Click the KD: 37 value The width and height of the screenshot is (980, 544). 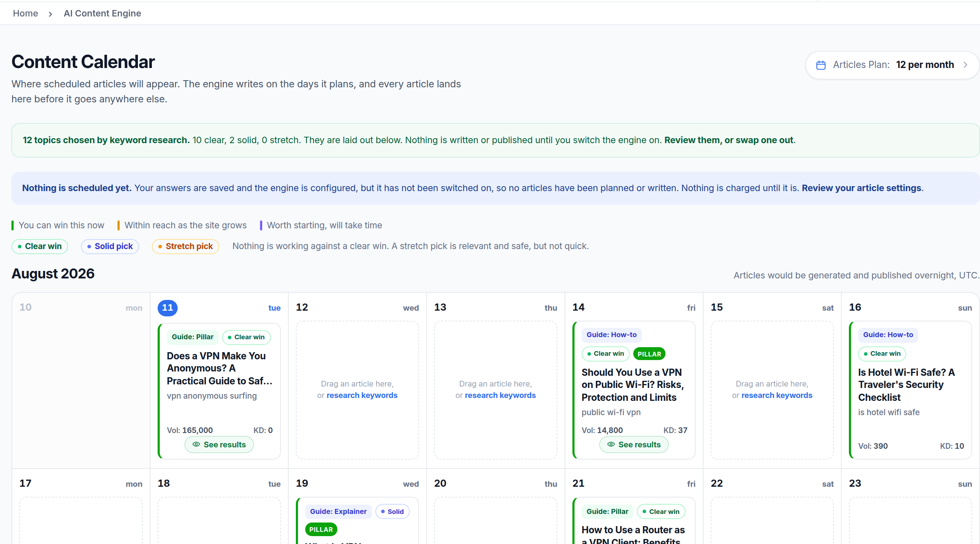[x=676, y=430]
